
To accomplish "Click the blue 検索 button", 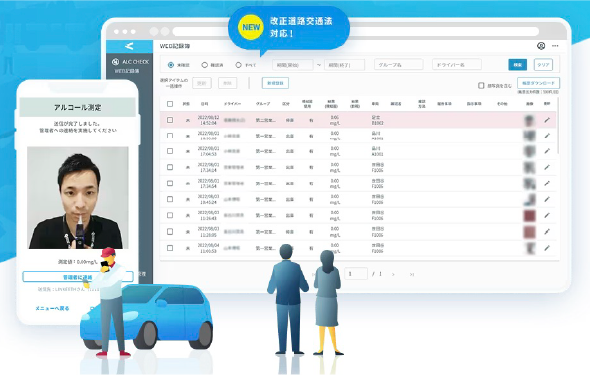I will [517, 65].
